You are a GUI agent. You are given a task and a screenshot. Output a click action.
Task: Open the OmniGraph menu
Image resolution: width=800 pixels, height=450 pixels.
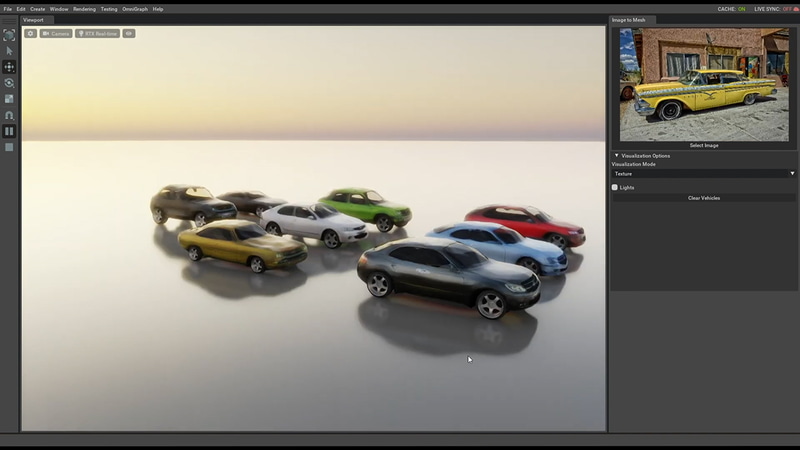coord(135,9)
